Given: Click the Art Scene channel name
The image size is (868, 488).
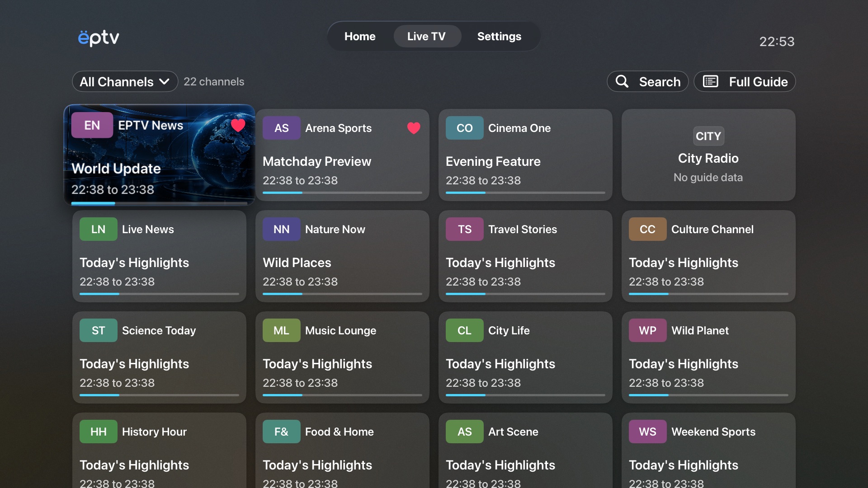Looking at the screenshot, I should [513, 432].
